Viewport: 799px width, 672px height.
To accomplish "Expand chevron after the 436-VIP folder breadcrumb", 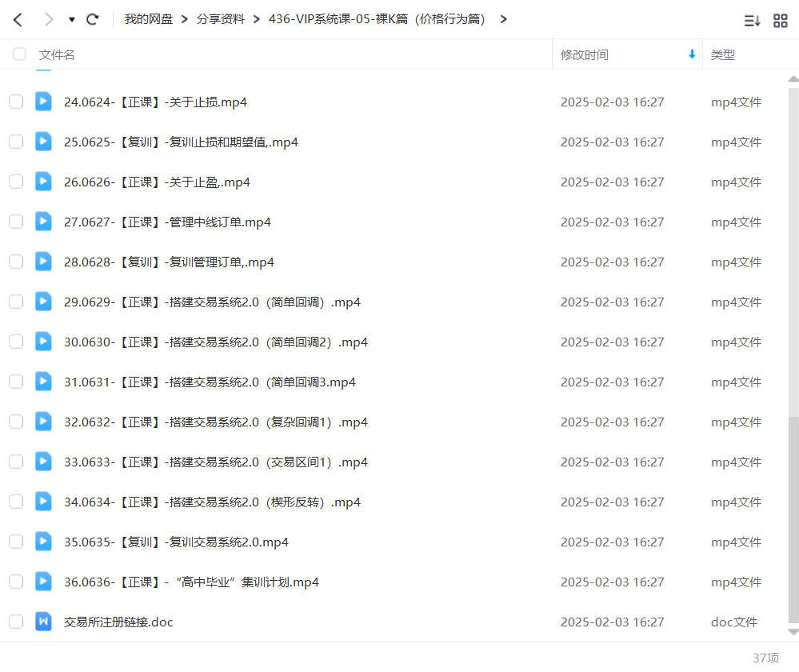I will point(503,19).
